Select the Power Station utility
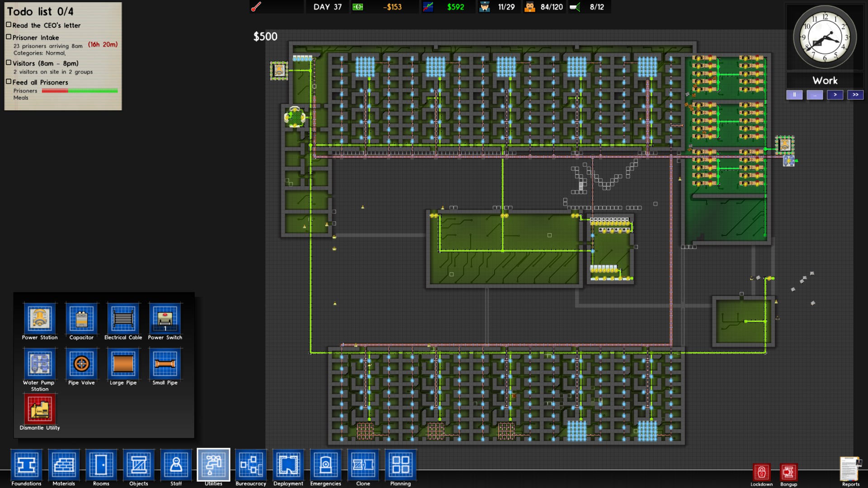This screenshot has height=488, width=868. (x=40, y=319)
